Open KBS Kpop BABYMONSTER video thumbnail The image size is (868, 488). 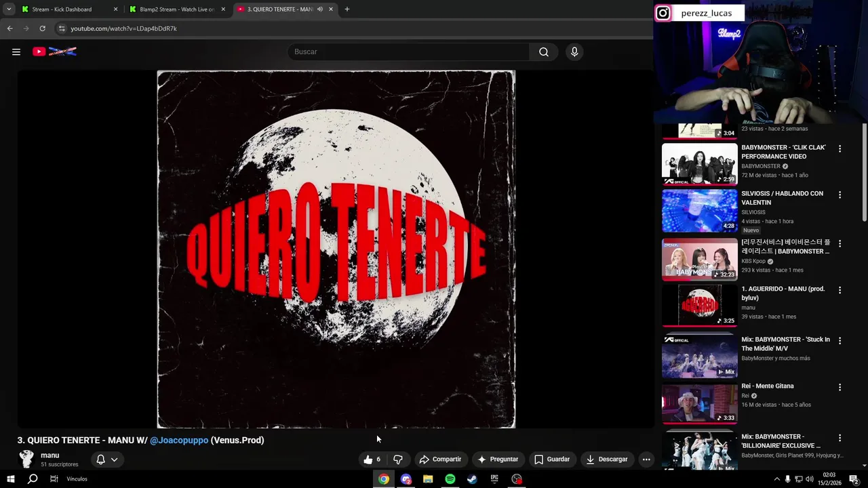pyautogui.click(x=699, y=260)
